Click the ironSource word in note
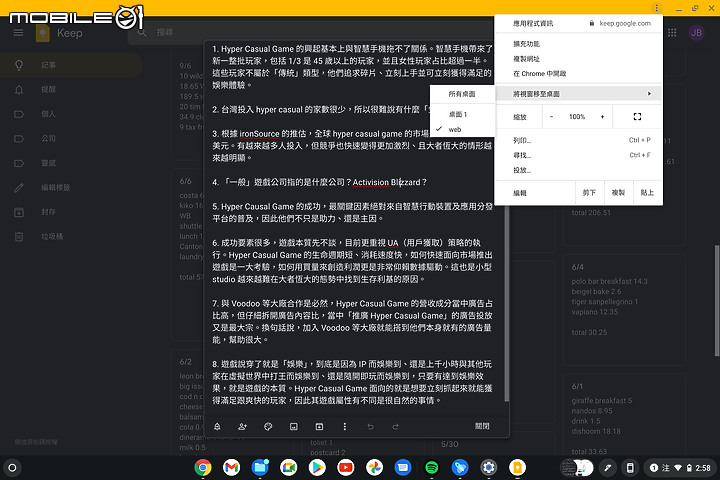This screenshot has height=480, width=720. 259,134
